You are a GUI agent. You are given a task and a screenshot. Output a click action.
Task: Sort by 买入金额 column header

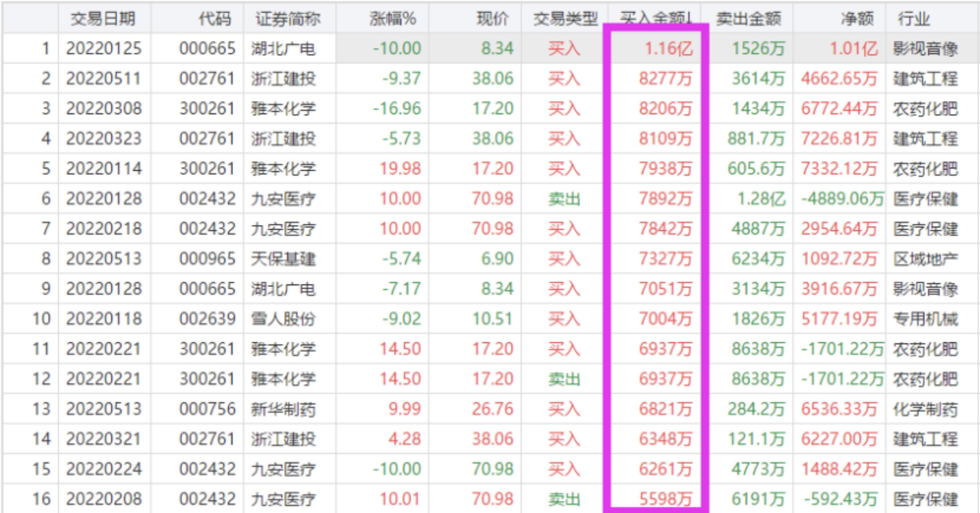(656, 18)
